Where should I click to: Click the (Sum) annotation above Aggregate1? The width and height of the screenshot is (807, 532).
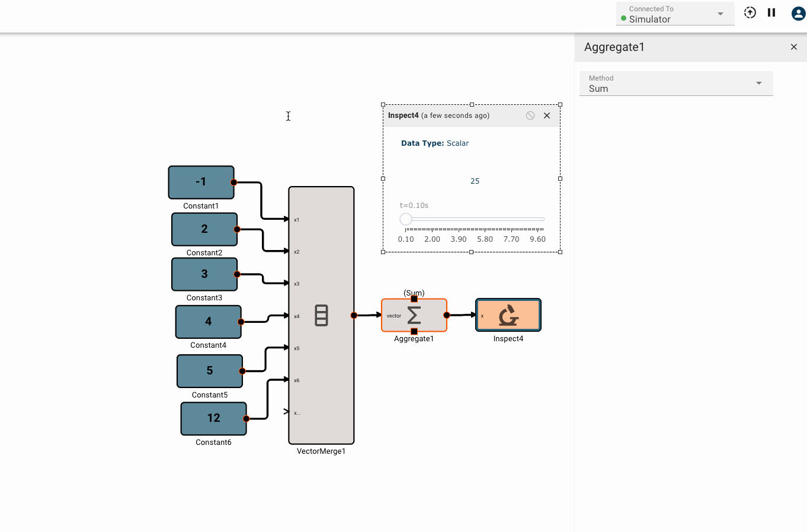[x=414, y=293]
